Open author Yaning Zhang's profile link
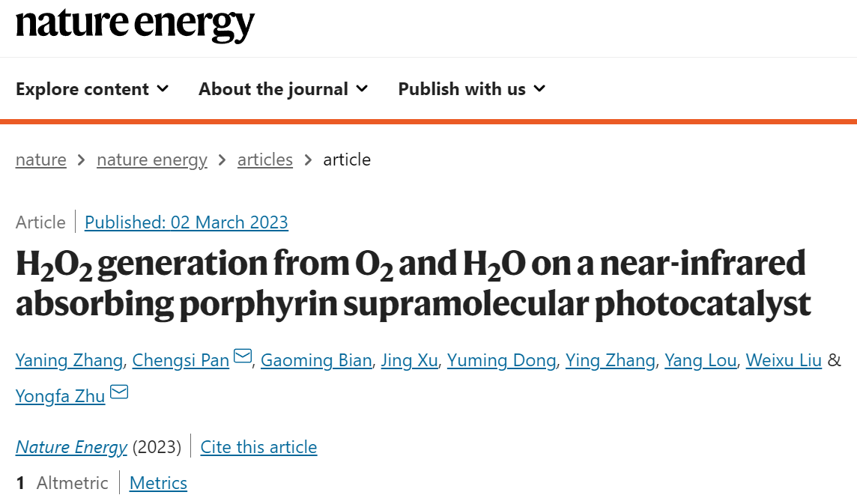The width and height of the screenshot is (857, 504). (x=70, y=360)
